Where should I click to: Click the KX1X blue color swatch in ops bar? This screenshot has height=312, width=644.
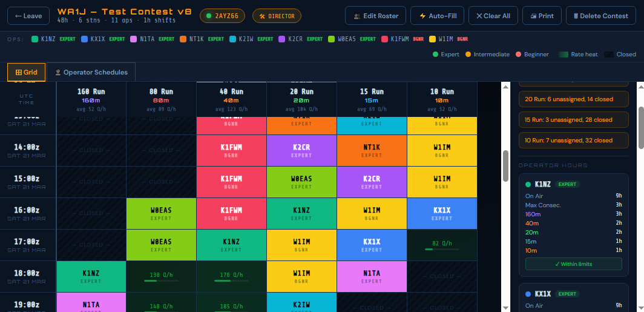point(84,39)
